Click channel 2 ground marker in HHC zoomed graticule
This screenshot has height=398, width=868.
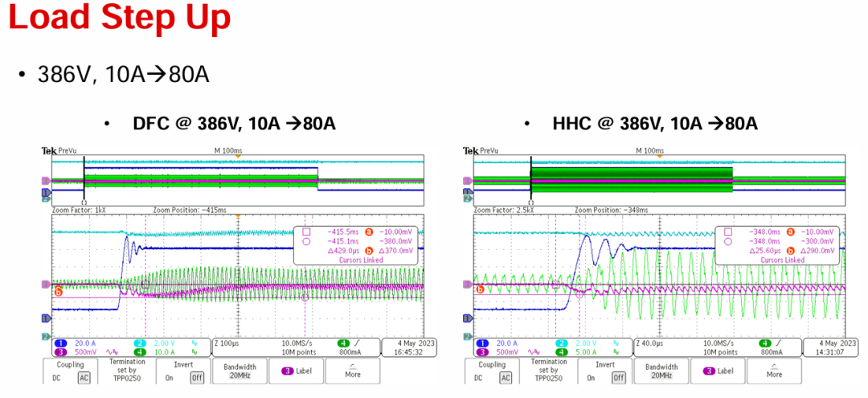coord(469,336)
